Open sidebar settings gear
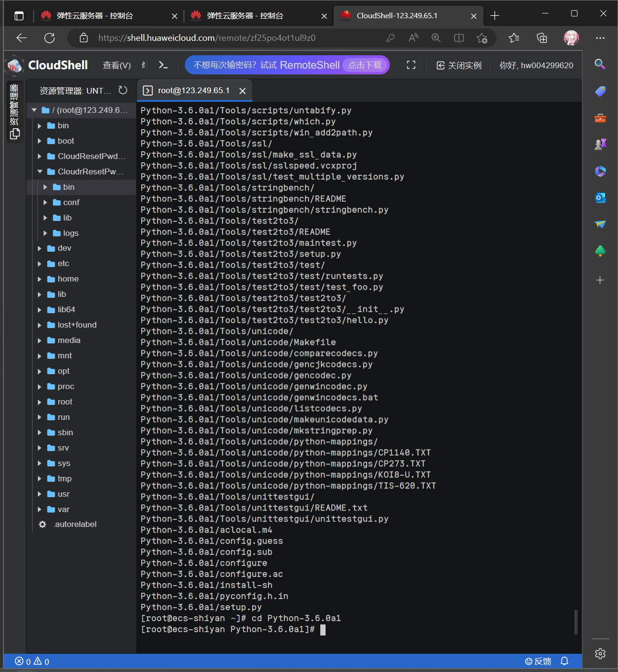The height and width of the screenshot is (672, 618). point(600,654)
